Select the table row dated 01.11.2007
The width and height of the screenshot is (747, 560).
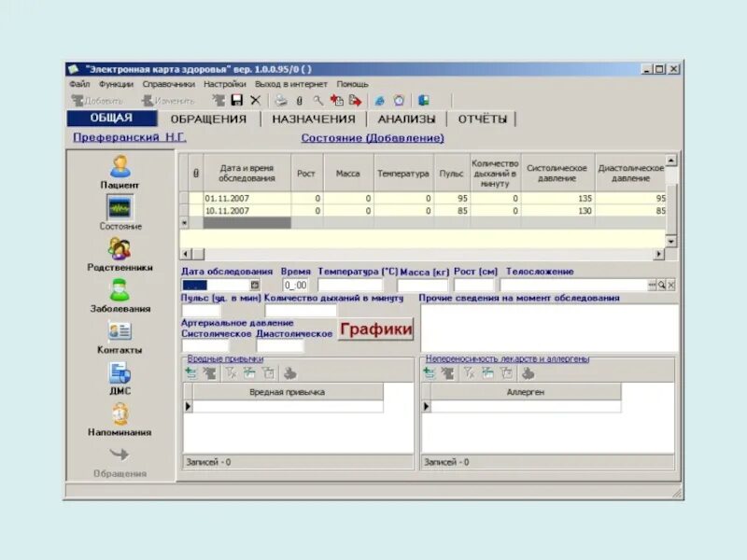pos(423,198)
